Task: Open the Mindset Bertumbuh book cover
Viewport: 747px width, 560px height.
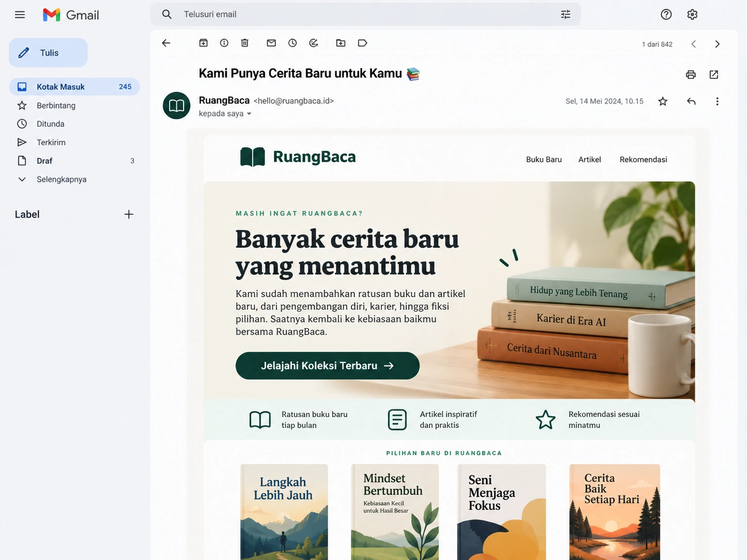Action: tap(395, 512)
